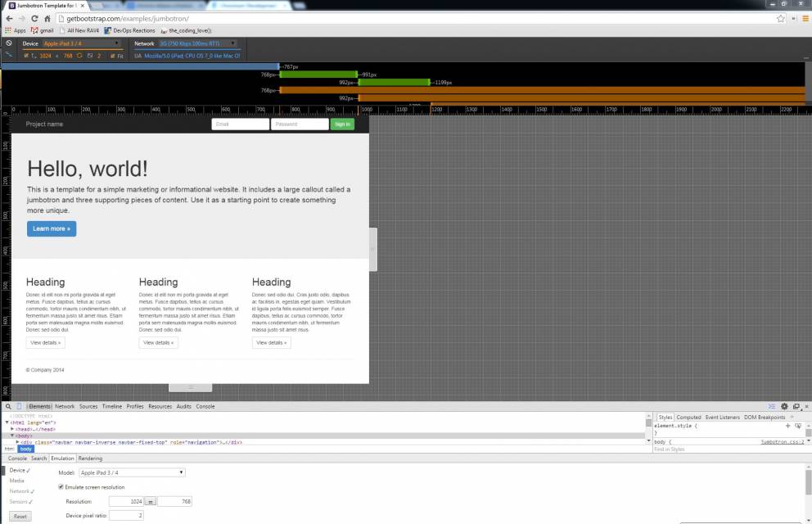Click the dock-to-window icon in DevTools
The height and width of the screenshot is (524, 812).
796,406
